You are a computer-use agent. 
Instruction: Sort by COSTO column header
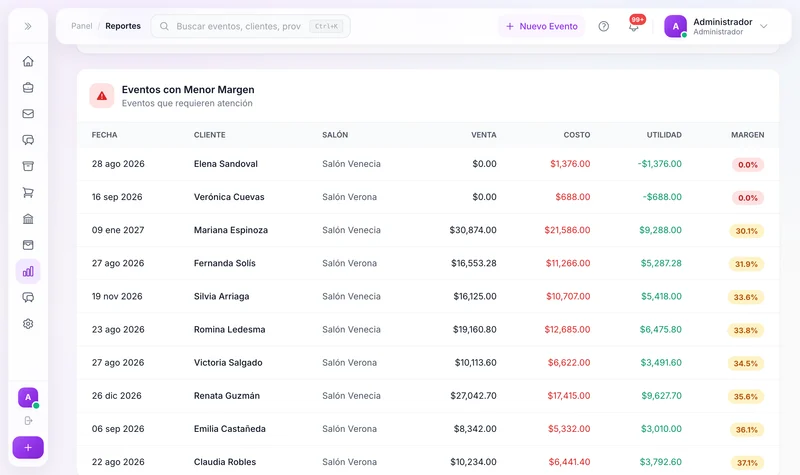pos(577,135)
